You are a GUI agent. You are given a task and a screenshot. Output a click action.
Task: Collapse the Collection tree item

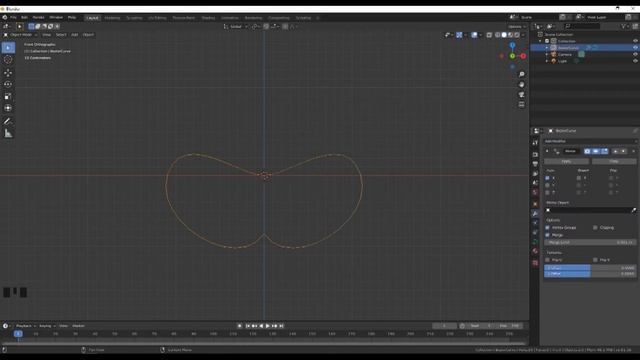pyautogui.click(x=540, y=41)
